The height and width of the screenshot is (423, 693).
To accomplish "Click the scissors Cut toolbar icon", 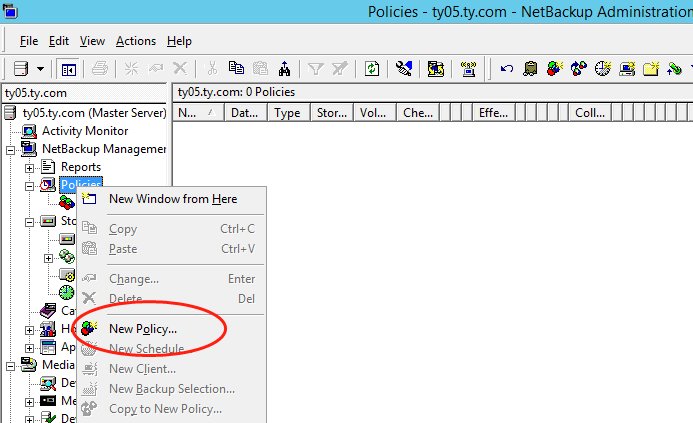I will point(212,69).
